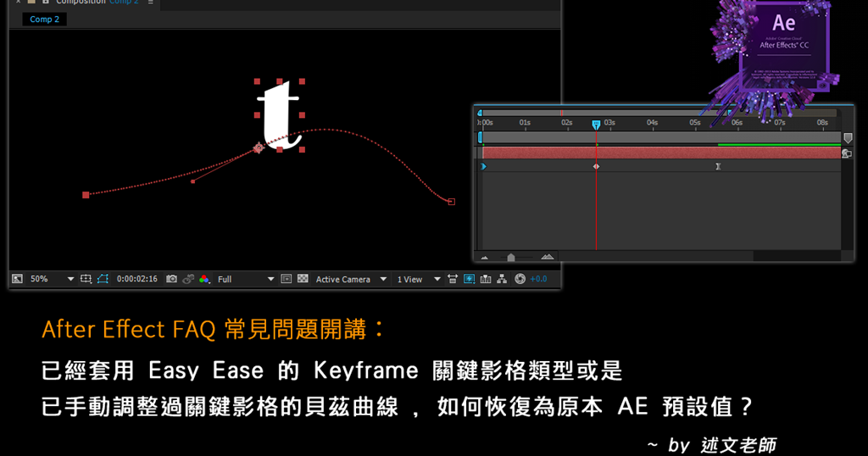Click the bezier tangent handle on motion path
This screenshot has height=456, width=868.
192,181
